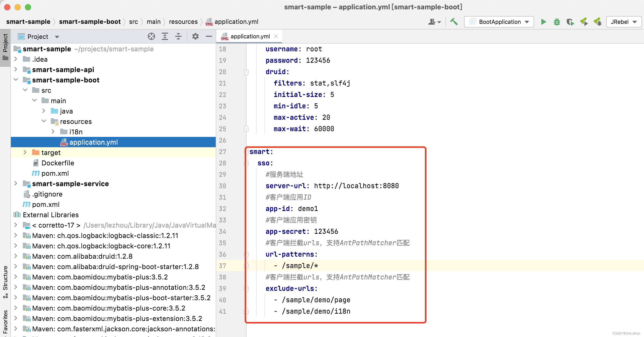Expand the target folder
Viewport: 644px width, 337px height.
click(x=25, y=152)
